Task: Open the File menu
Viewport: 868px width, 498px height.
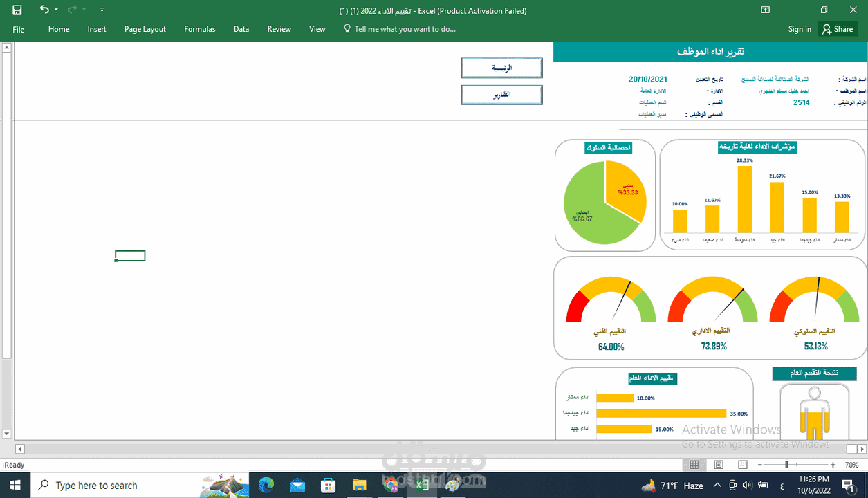Action: click(19, 29)
